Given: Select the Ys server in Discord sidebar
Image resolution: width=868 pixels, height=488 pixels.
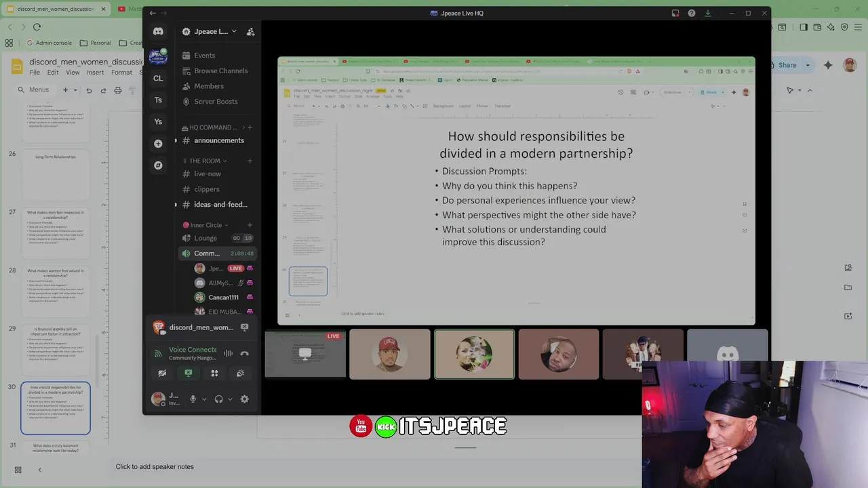Looking at the screenshot, I should [x=158, y=121].
